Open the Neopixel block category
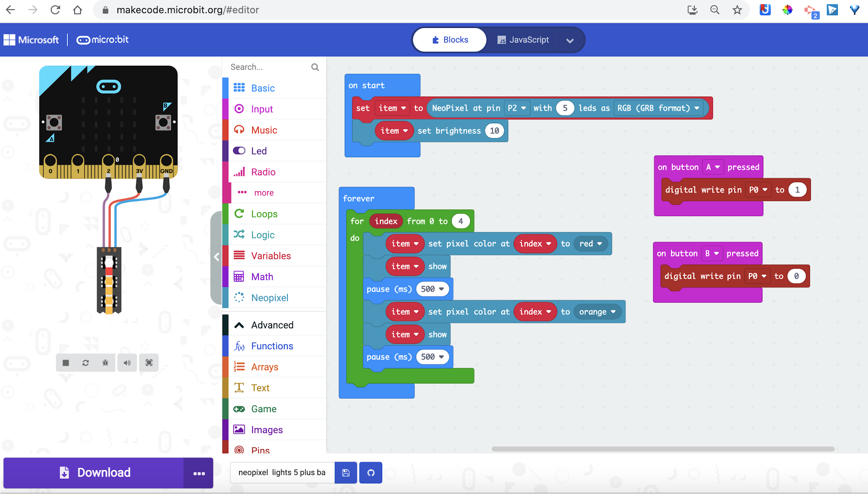Viewport: 868px width, 494px height. (x=270, y=297)
